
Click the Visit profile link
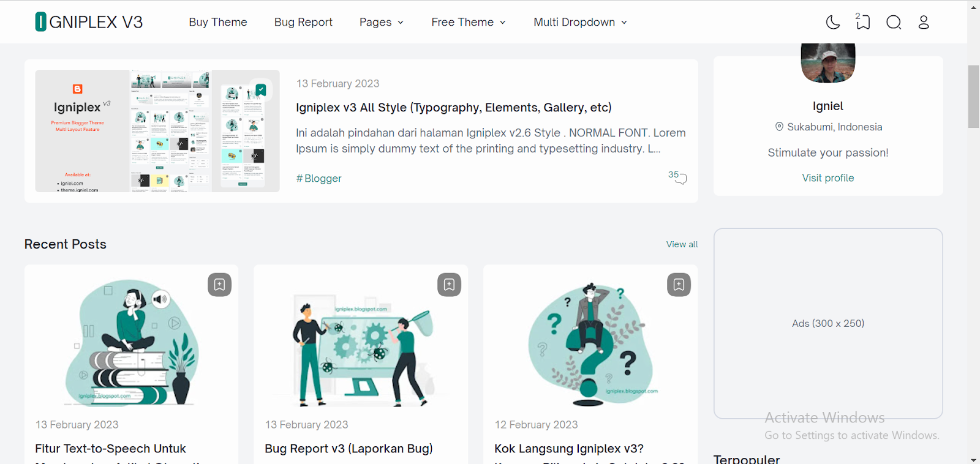tap(828, 178)
